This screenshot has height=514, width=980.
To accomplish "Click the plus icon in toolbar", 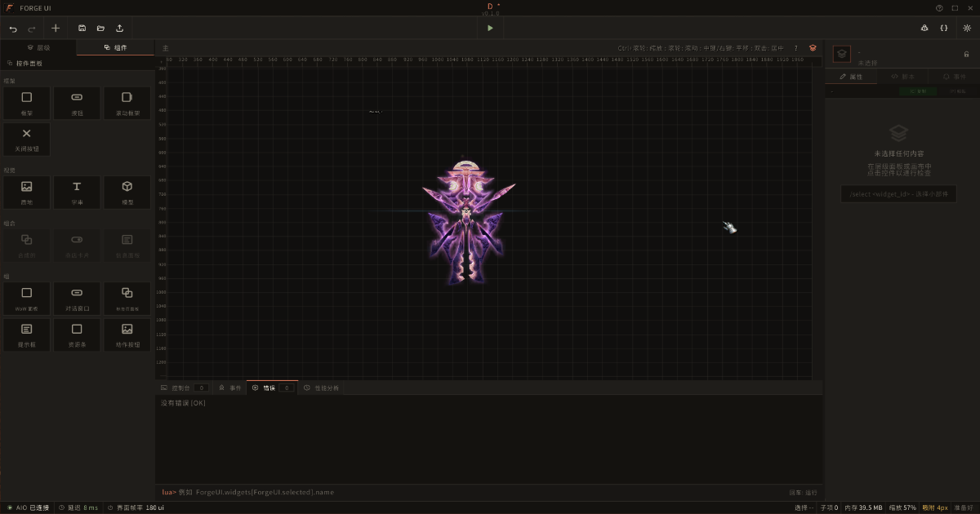I will (56, 28).
